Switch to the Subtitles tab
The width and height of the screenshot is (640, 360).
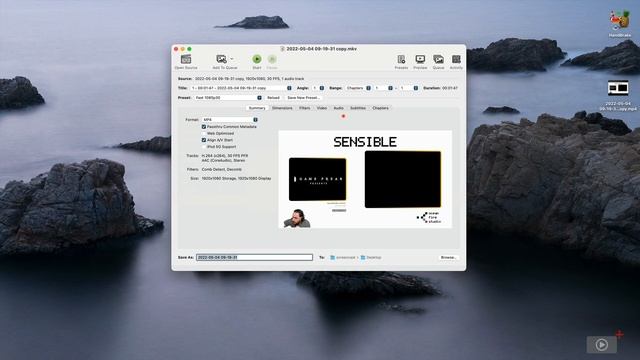point(358,108)
